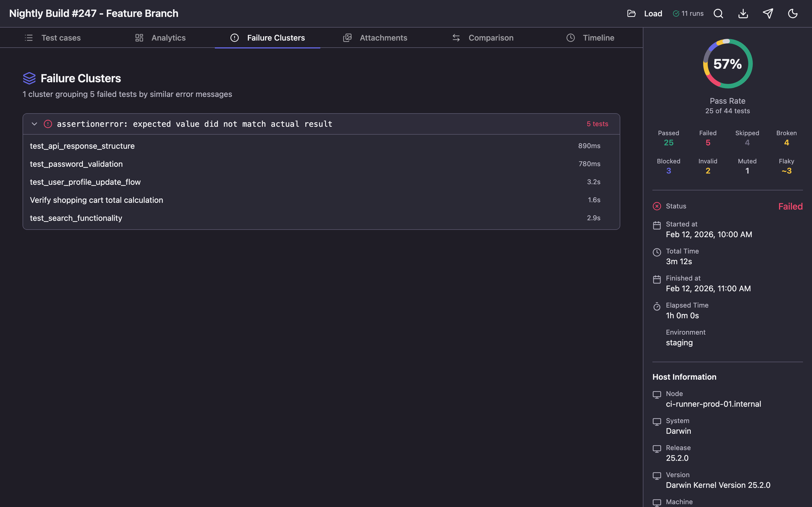This screenshot has width=812, height=507.
Task: Click the Failed count of 5
Action: (708, 143)
